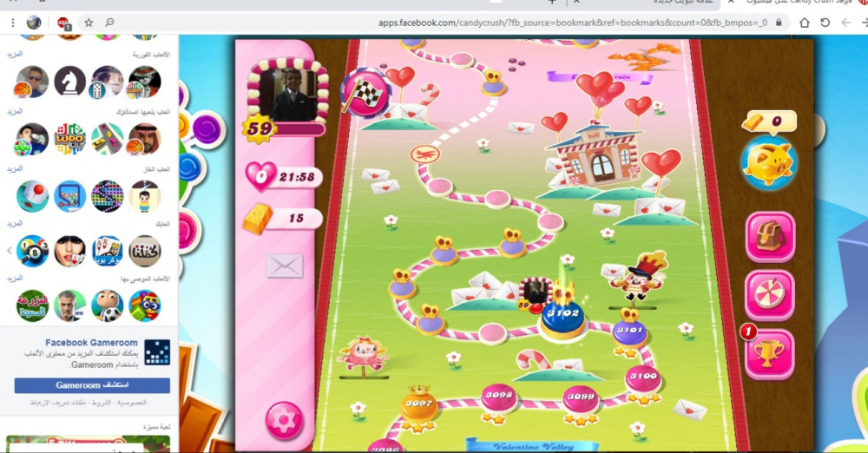The image size is (868, 453).
Task: Open the piggy bank icon
Action: pos(768,162)
